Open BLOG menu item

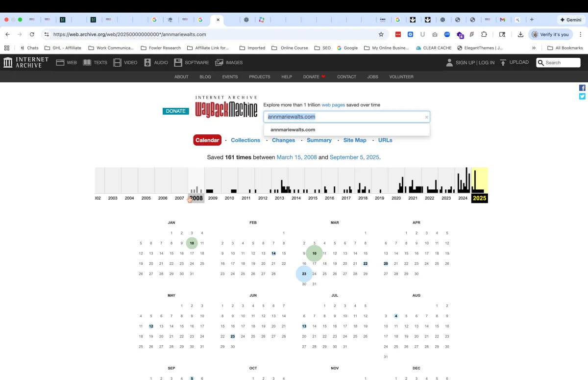(205, 77)
